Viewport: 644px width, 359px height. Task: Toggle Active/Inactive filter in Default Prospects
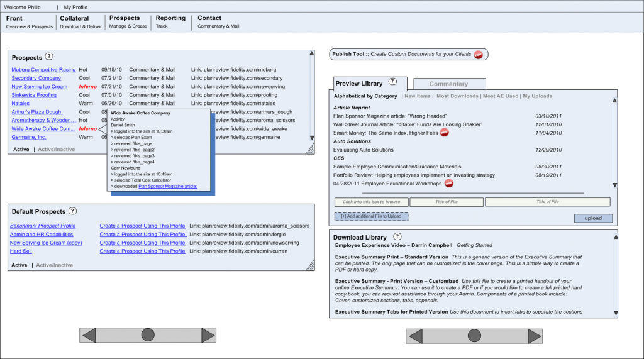tap(55, 265)
